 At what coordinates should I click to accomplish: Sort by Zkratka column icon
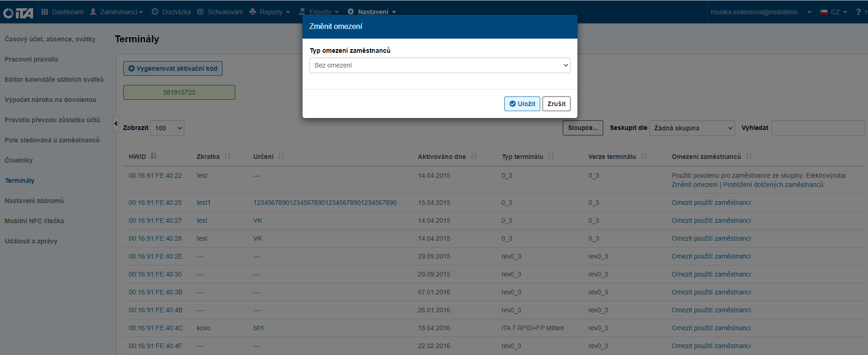[x=228, y=156]
